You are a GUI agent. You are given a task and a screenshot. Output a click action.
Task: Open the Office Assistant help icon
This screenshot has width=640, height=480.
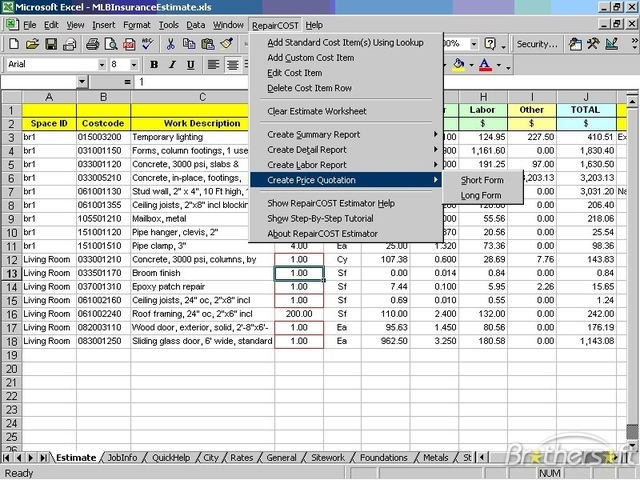coord(490,44)
